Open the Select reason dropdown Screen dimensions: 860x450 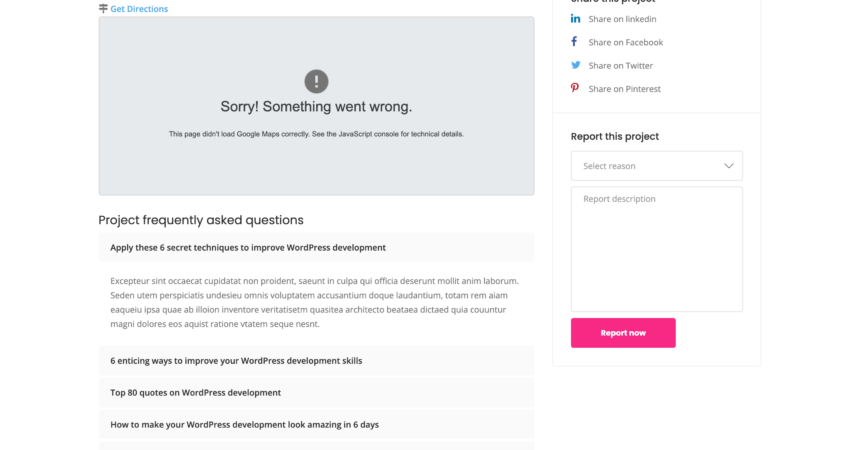tap(656, 166)
